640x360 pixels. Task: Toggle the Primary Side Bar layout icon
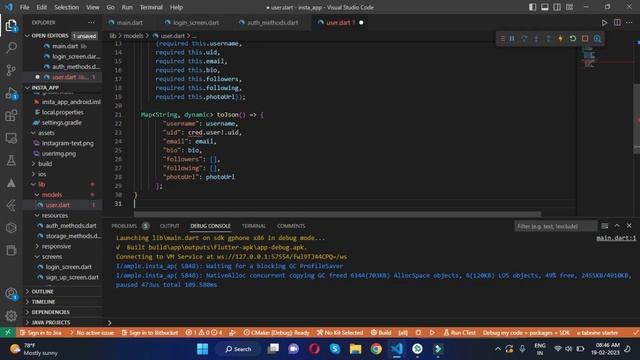pyautogui.click(x=532, y=7)
